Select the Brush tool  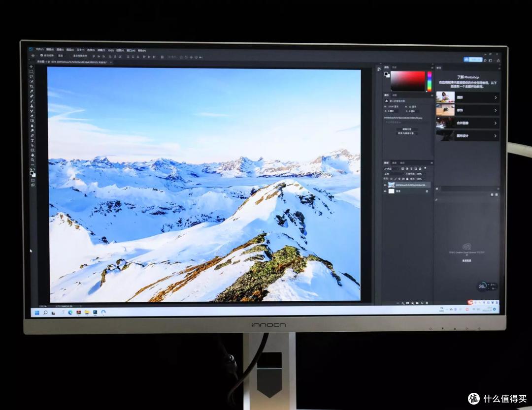(32, 101)
